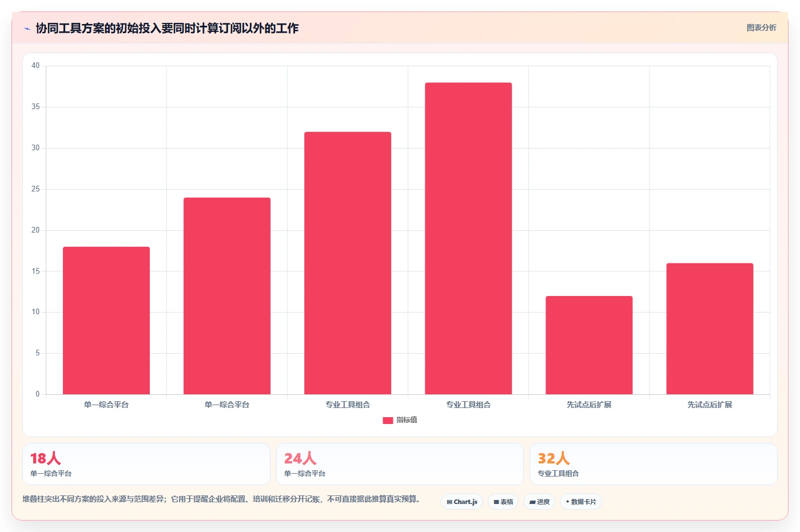
Task: Click the 进度 tag
Action: tap(539, 502)
